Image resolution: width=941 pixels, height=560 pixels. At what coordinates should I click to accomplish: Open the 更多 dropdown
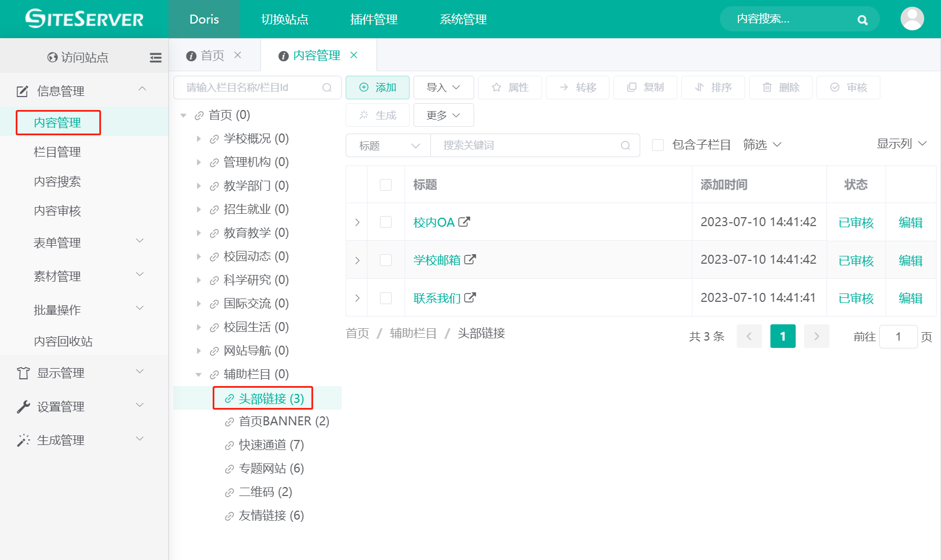(x=443, y=115)
